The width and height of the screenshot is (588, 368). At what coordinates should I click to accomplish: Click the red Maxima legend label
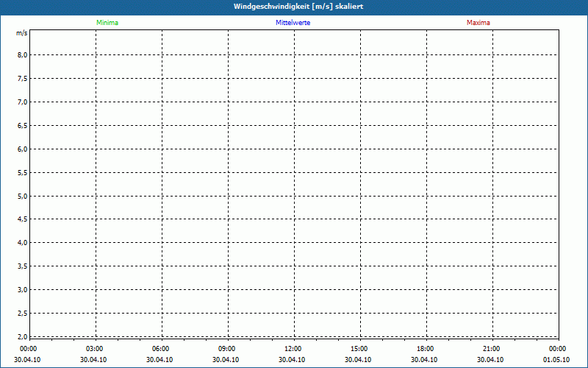tap(478, 23)
